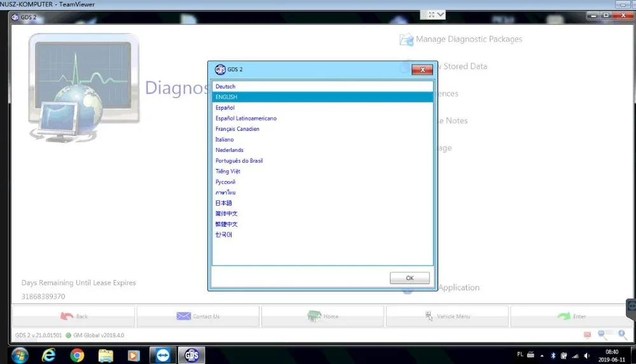Screen dimensions: 636x364
Task: Click red mail icon in status bar
Action: coord(587,334)
